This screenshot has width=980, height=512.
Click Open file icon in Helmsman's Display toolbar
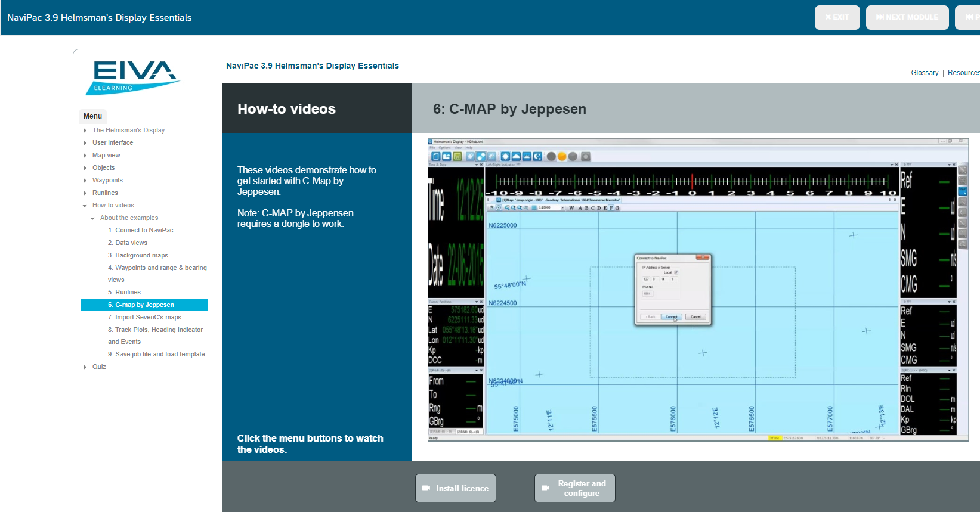447,156
